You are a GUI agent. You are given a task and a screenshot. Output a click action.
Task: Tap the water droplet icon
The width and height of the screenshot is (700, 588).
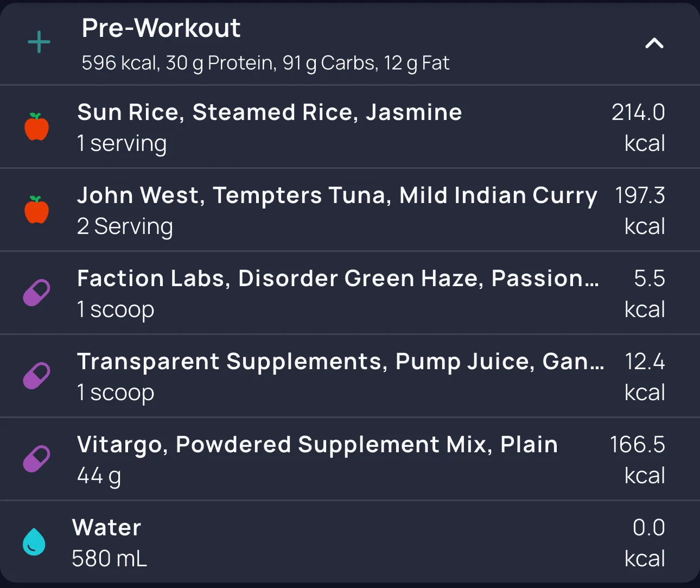[34, 542]
